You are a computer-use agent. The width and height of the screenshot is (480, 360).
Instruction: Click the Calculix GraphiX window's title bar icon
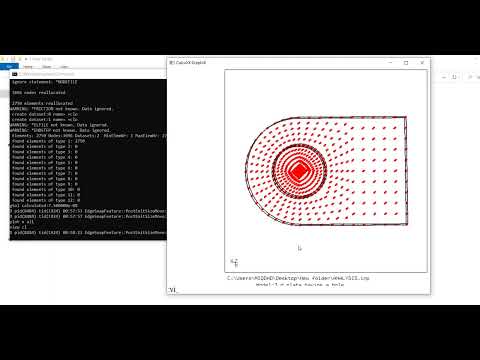point(172,63)
